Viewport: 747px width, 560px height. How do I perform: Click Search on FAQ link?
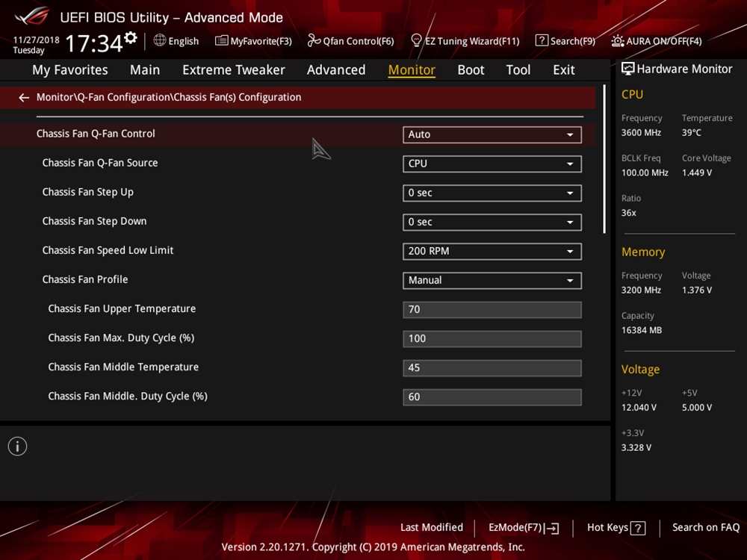[705, 527]
